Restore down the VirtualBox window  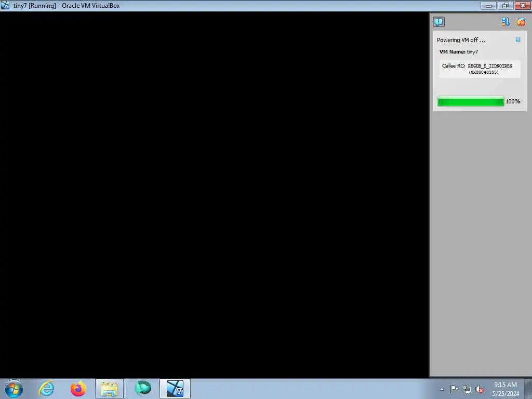tap(506, 5)
